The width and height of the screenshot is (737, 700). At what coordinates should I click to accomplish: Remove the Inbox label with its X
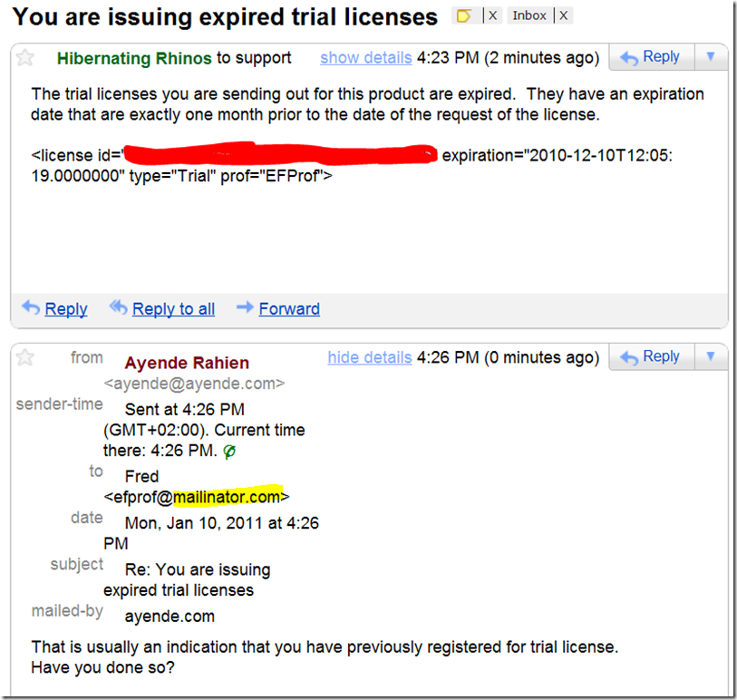tap(564, 16)
